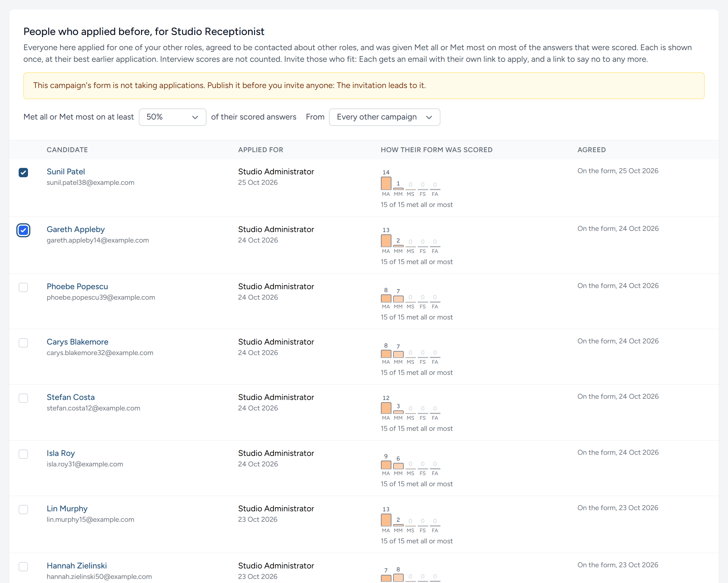Image resolution: width=728 pixels, height=583 pixels.
Task: Click "On the form, 25 Oct 2026" for Sunil Patel
Action: pos(618,171)
